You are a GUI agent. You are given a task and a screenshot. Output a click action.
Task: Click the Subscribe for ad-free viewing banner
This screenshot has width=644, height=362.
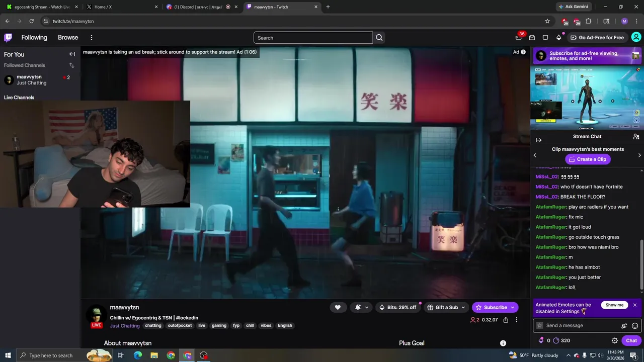pos(587,56)
